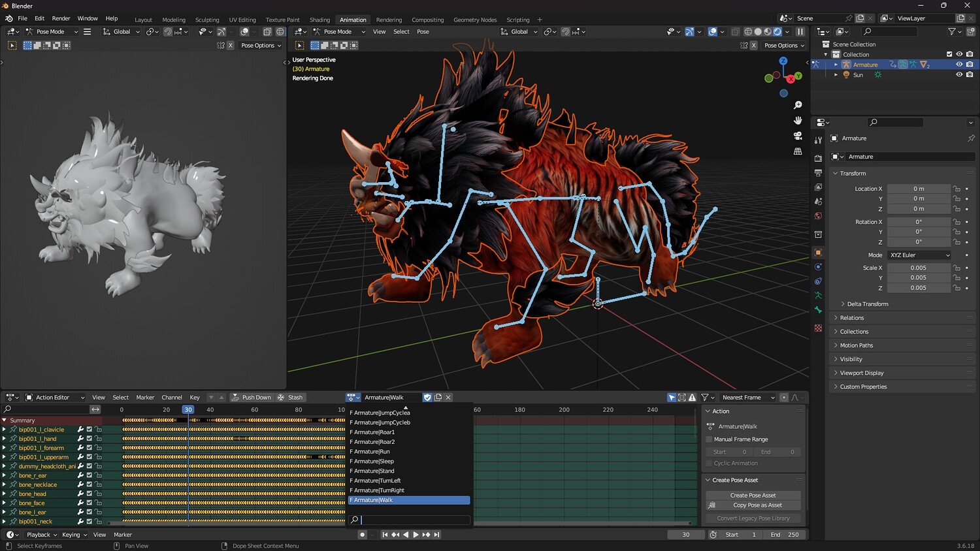Switch to the Shading workspace tab
Image resolution: width=980 pixels, height=551 pixels.
pos(319,20)
